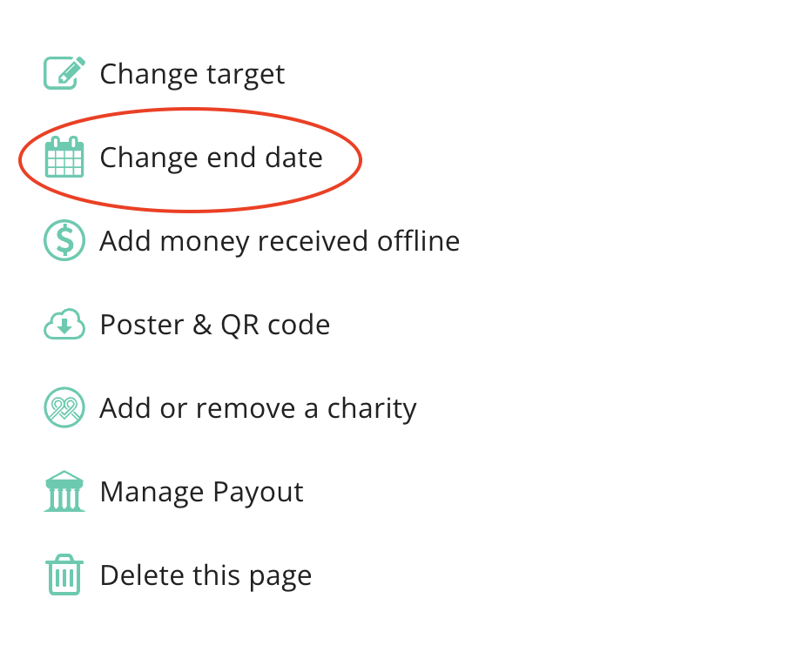The image size is (789, 672).
Task: Click the word 'target' in first entry
Action: 246,76
